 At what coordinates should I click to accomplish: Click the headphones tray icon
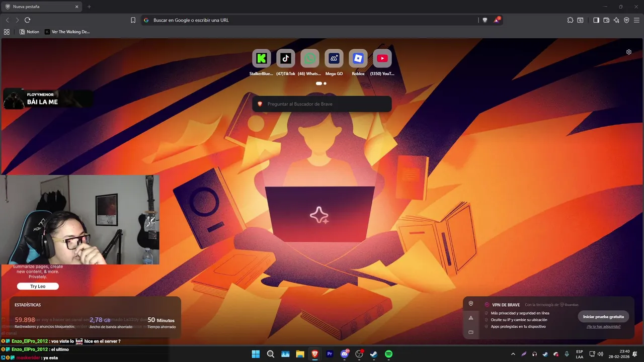pos(534,354)
